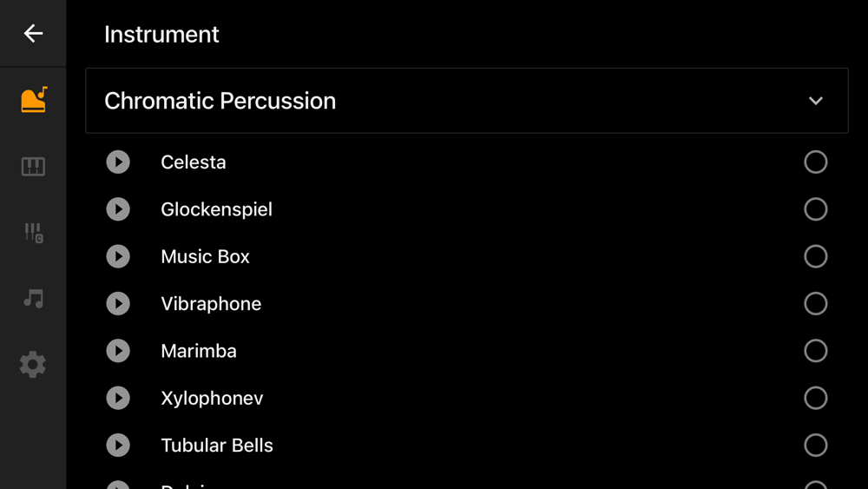Open the chord keys sidebar icon

point(33,232)
